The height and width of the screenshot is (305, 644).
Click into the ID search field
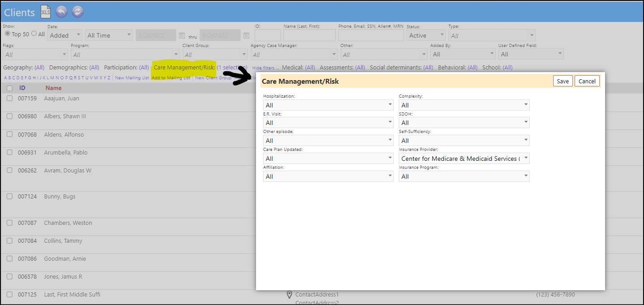pos(268,35)
